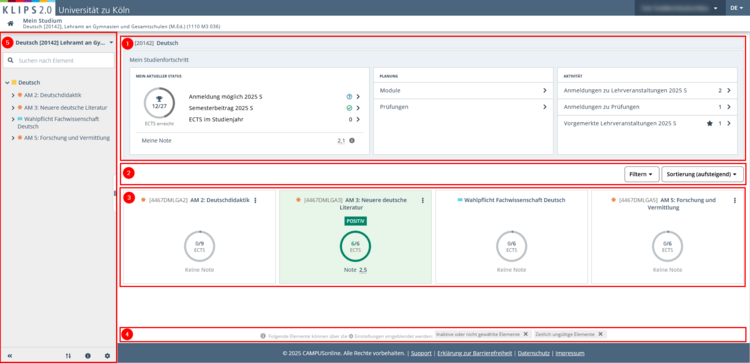Expand AM 2: Deutschdidaktik tree node
750x363 pixels.
click(x=13, y=95)
